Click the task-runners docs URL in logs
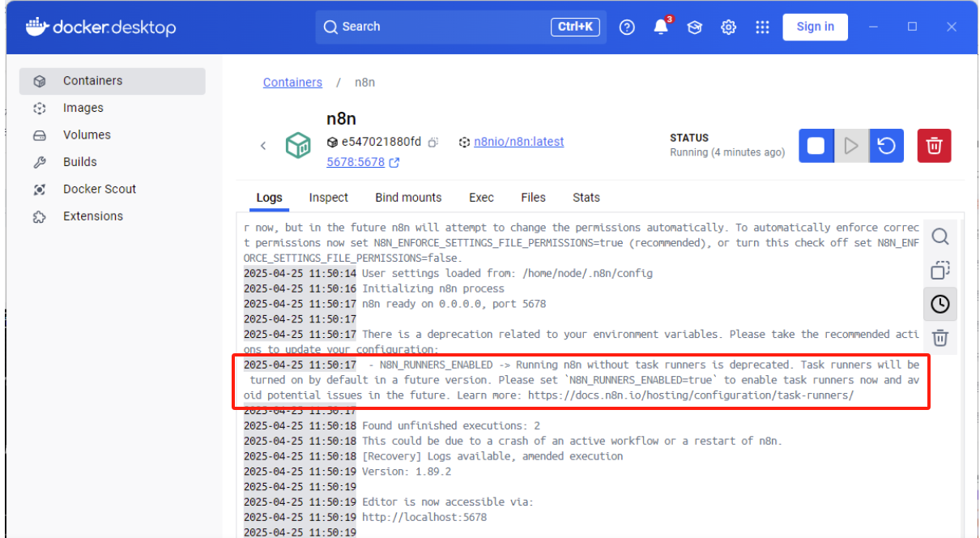 pos(691,395)
